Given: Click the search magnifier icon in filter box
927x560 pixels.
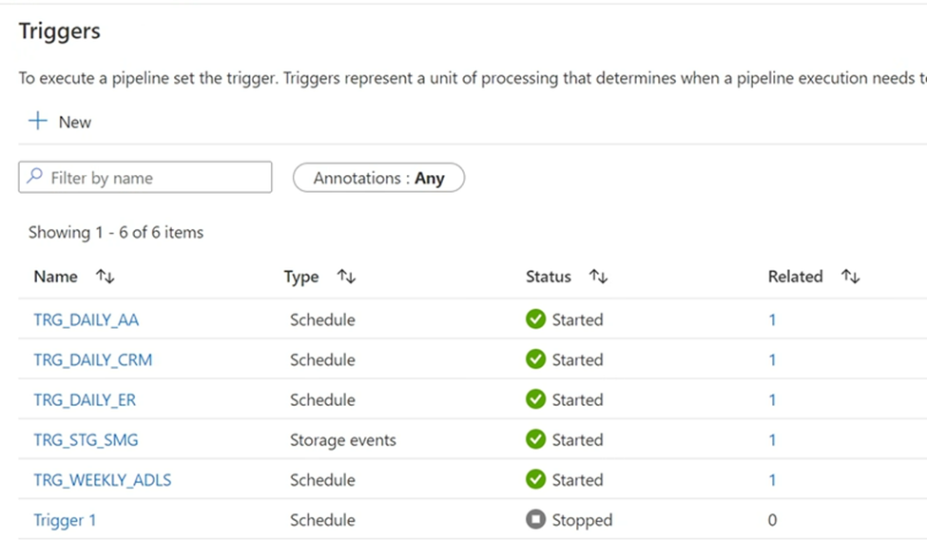Looking at the screenshot, I should tap(35, 177).
